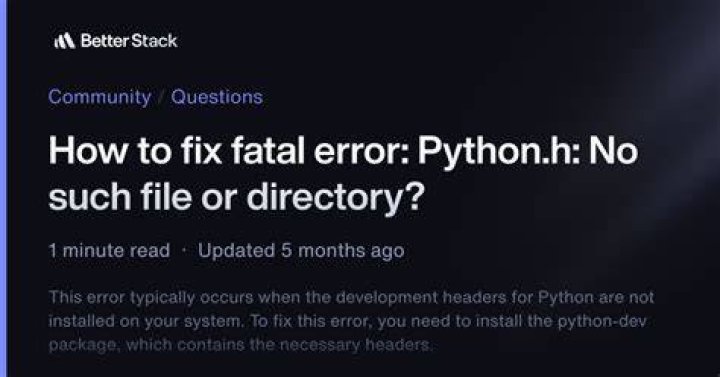Image resolution: width=720 pixels, height=377 pixels.
Task: Click the purple vertical bar on left edge
Action: point(4,188)
